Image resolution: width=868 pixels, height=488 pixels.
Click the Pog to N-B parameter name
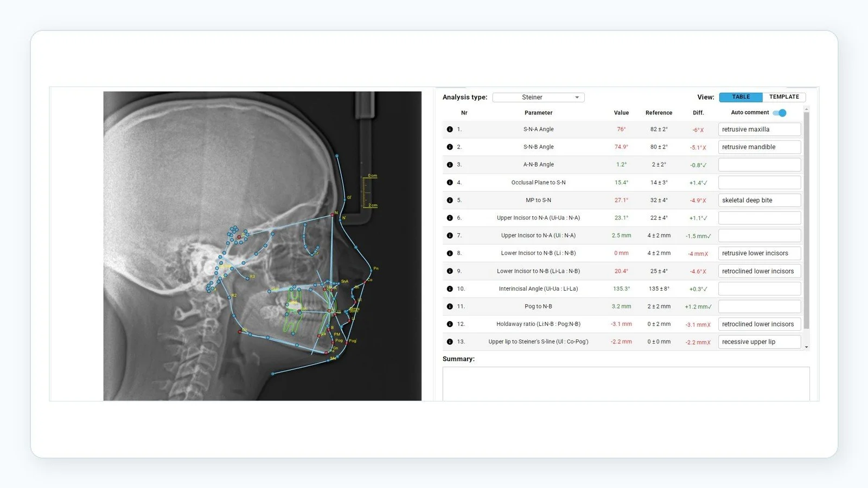tap(538, 306)
